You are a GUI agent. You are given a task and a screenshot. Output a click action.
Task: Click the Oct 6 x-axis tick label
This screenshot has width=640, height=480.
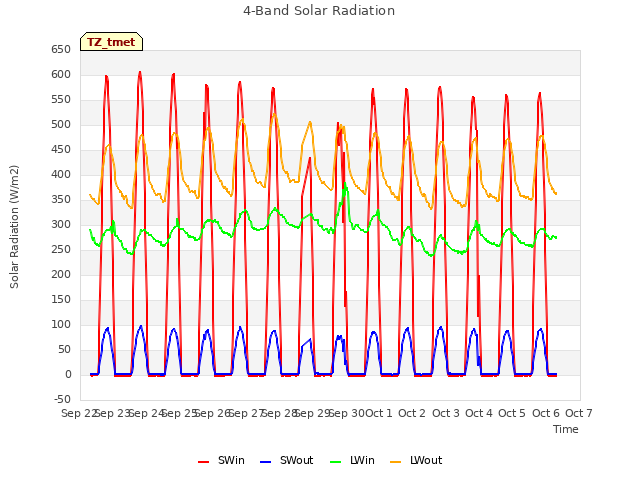pos(546,413)
